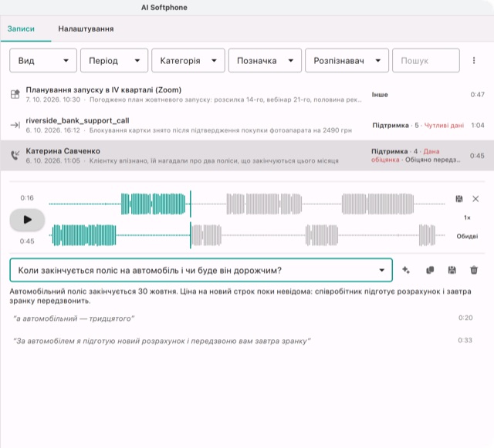Select recording riverside_bank_support_call

(247, 125)
